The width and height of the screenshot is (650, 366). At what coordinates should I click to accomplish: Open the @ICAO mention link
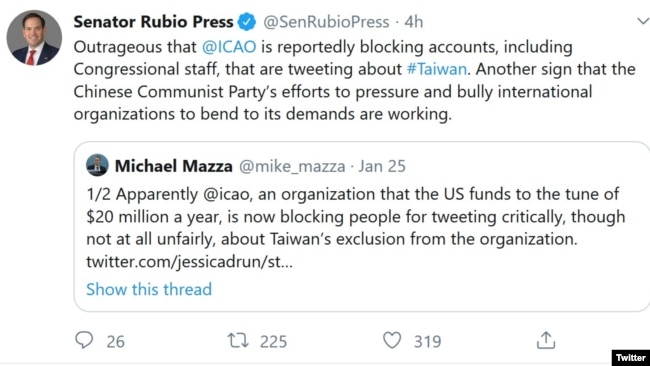click(229, 47)
